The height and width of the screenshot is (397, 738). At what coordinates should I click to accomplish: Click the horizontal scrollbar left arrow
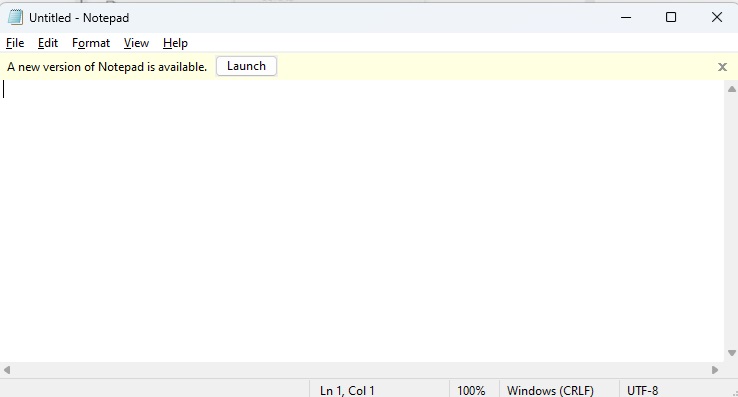pyautogui.click(x=7, y=370)
